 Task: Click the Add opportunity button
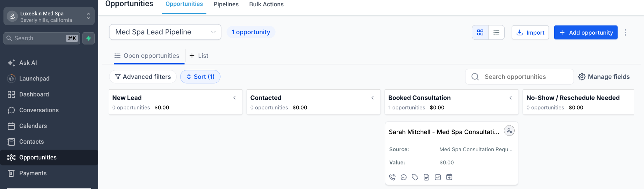pyautogui.click(x=586, y=32)
